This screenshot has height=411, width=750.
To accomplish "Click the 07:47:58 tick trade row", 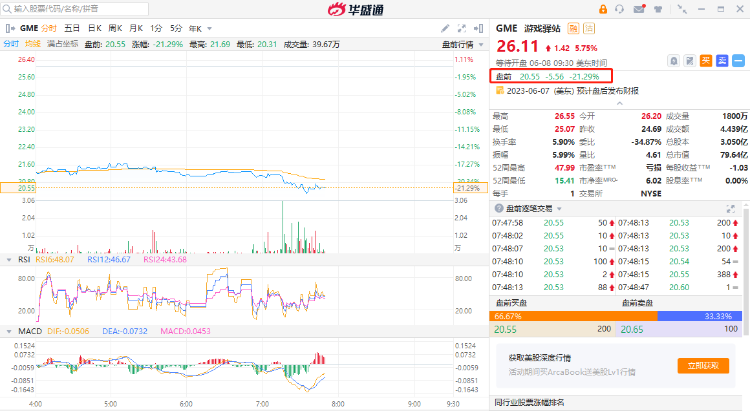I will (x=552, y=223).
